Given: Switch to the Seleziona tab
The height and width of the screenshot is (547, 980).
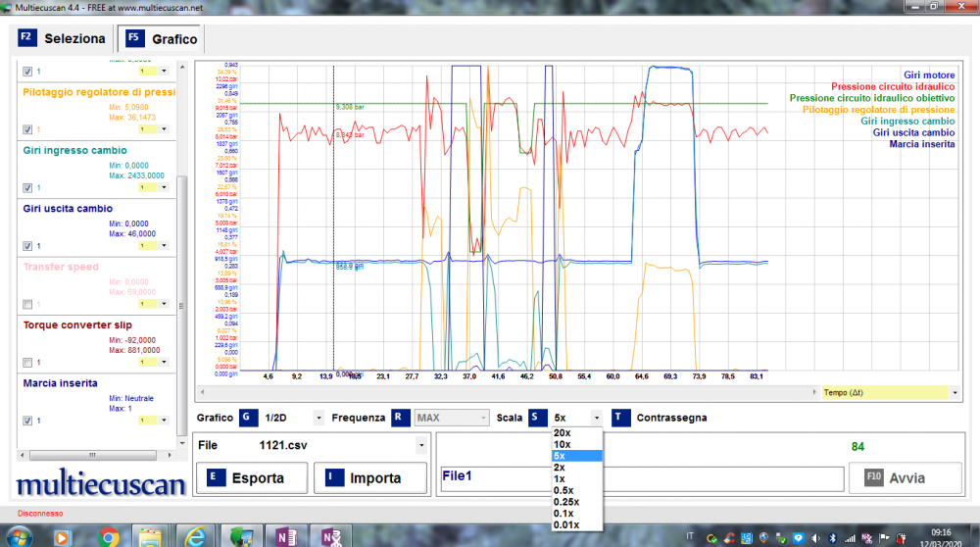Looking at the screenshot, I should pyautogui.click(x=63, y=39).
